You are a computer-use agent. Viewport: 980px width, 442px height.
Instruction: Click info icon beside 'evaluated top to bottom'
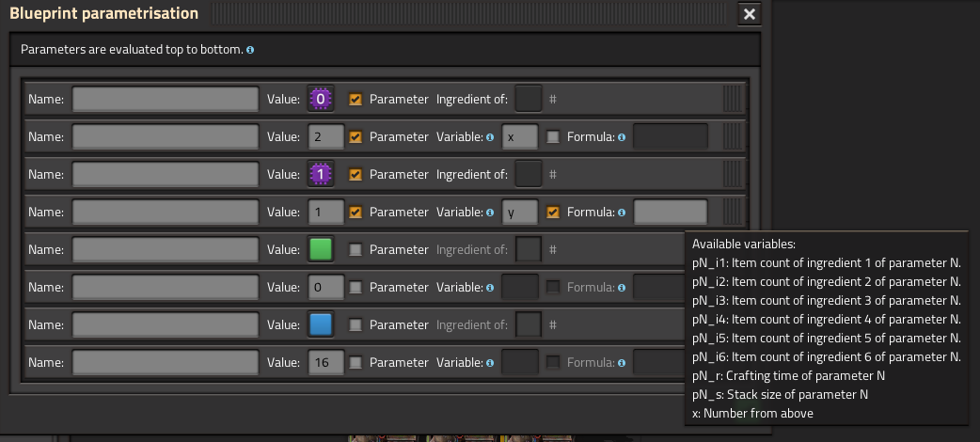point(250,49)
